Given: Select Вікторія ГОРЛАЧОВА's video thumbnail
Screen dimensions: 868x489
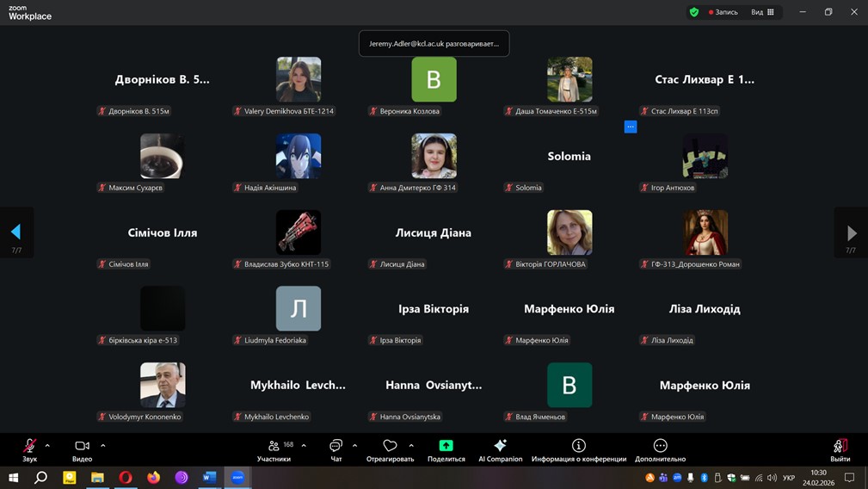Looking at the screenshot, I should pos(569,232).
